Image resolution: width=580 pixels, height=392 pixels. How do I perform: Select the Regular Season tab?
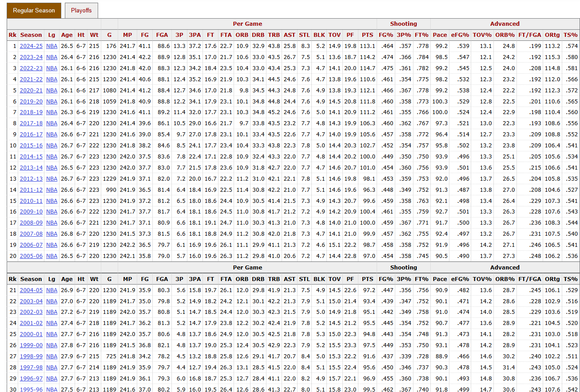(34, 10)
